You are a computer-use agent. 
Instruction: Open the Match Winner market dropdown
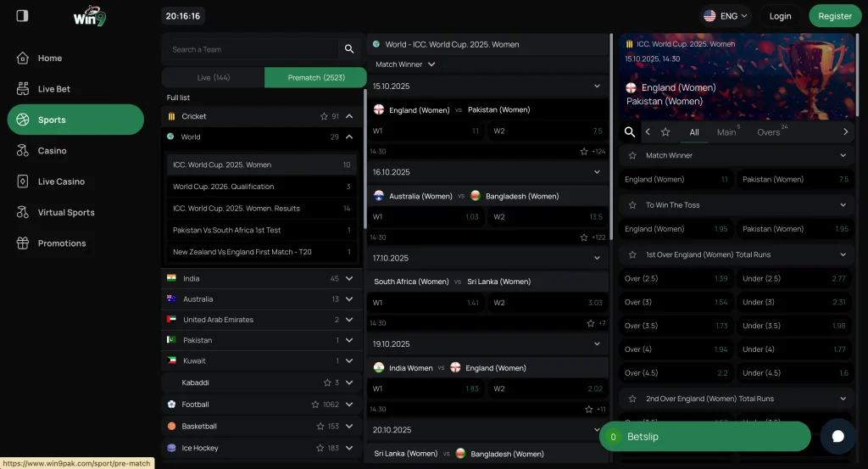(405, 64)
